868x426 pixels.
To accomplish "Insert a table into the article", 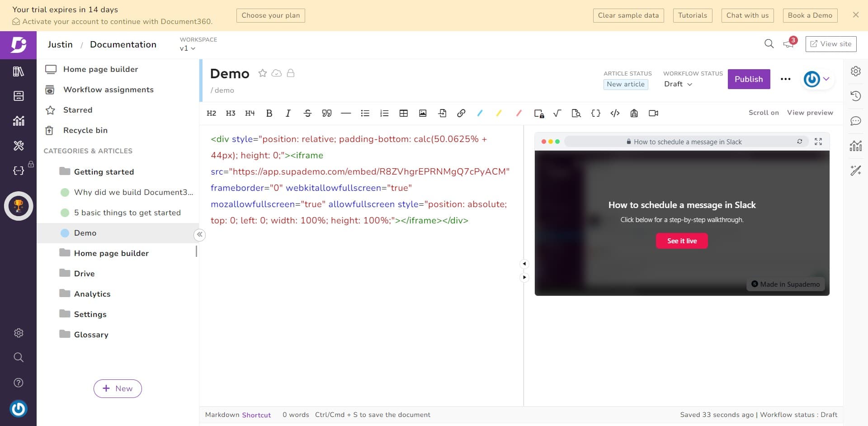I will (404, 113).
